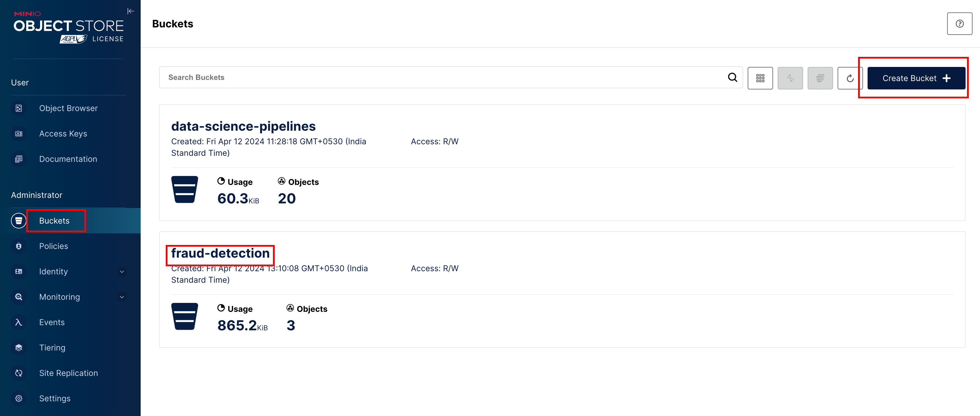
Task: Expand the Monitoring menu chevron
Action: pos(122,297)
